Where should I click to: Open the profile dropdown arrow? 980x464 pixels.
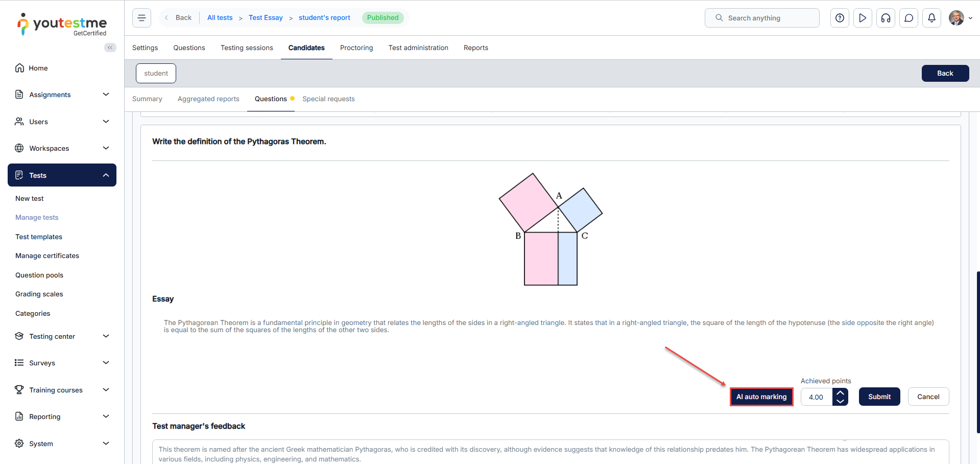click(x=970, y=18)
